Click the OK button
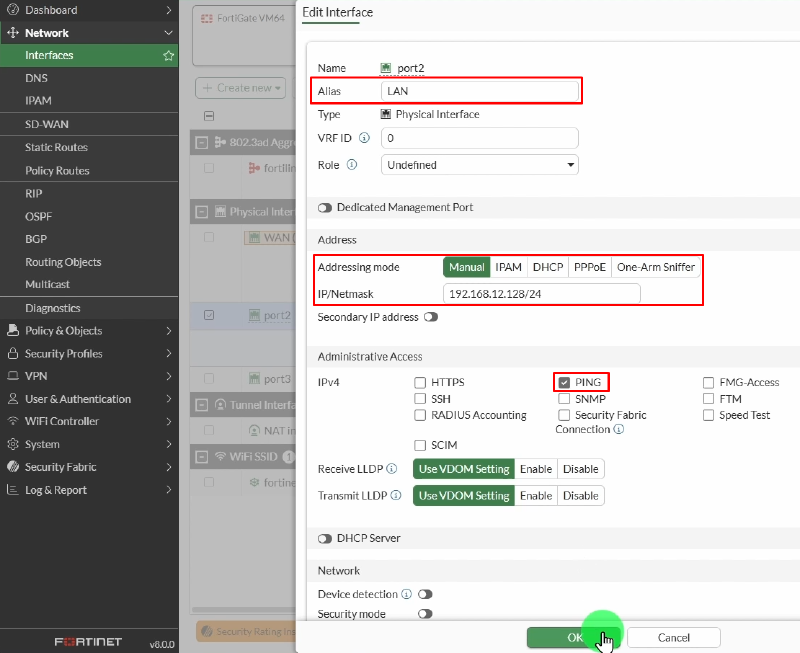 pyautogui.click(x=574, y=637)
